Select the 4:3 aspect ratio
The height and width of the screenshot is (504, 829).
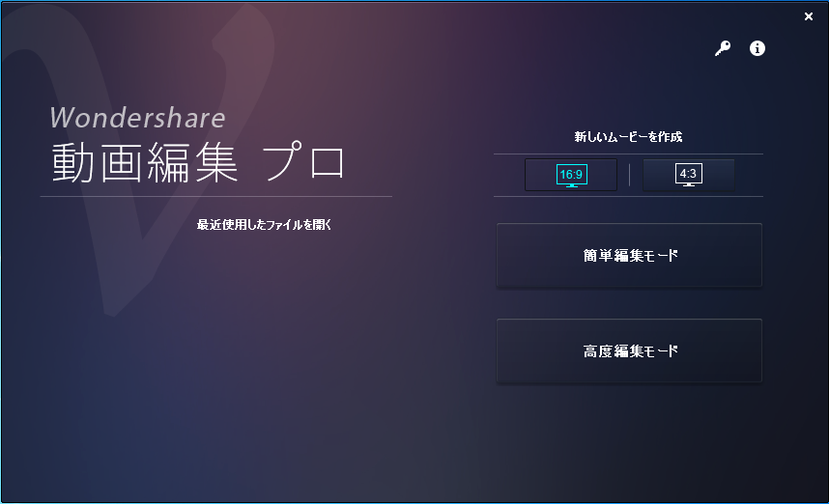(688, 175)
